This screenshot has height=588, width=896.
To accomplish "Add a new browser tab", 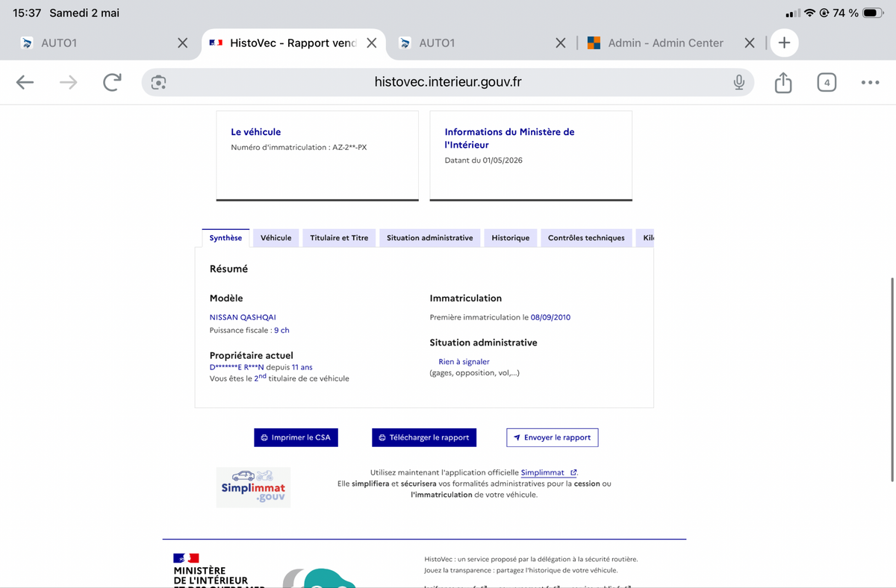I will pyautogui.click(x=784, y=43).
